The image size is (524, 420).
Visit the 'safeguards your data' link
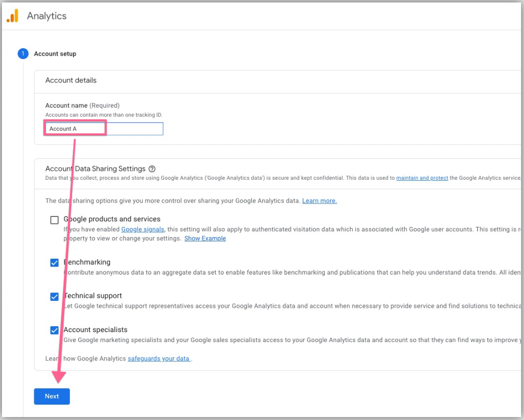tap(159, 358)
